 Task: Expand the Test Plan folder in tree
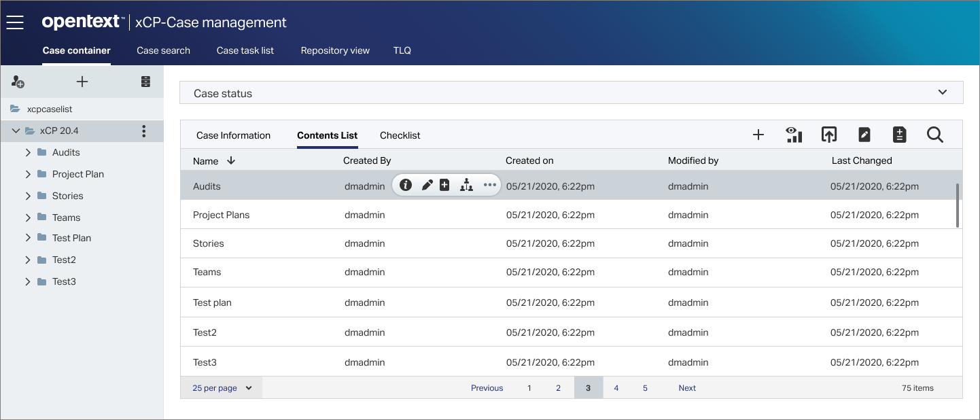pyautogui.click(x=28, y=238)
